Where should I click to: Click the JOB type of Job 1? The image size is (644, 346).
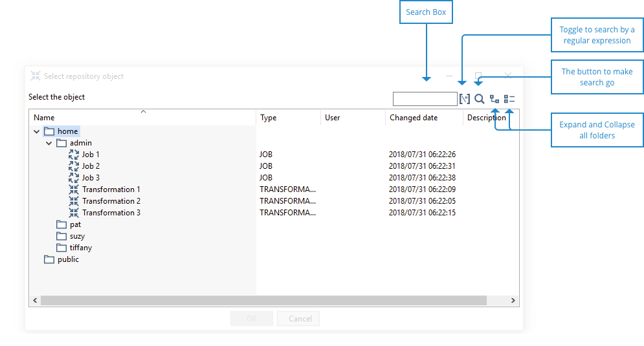(266, 155)
